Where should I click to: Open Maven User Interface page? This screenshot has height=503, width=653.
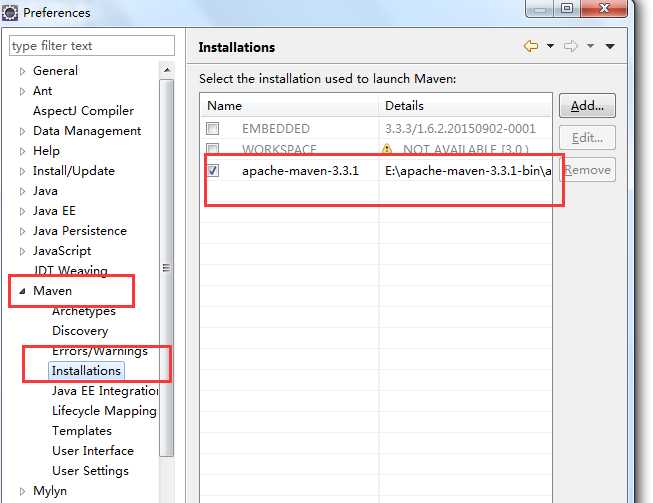(x=93, y=451)
